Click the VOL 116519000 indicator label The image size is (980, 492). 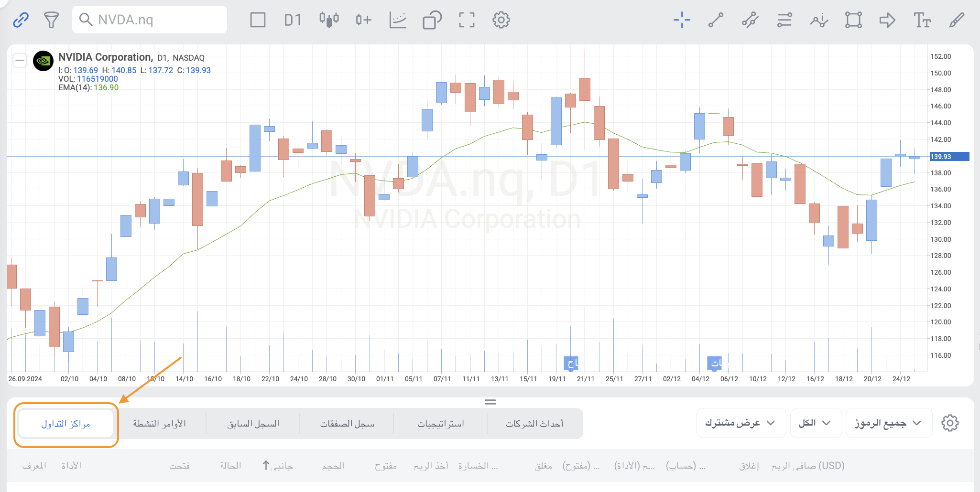[x=88, y=79]
